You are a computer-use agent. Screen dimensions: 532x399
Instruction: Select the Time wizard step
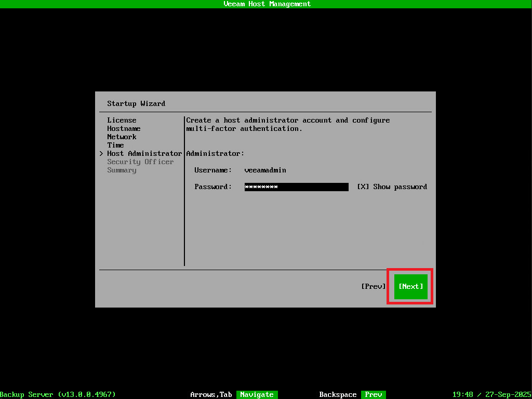(x=115, y=145)
